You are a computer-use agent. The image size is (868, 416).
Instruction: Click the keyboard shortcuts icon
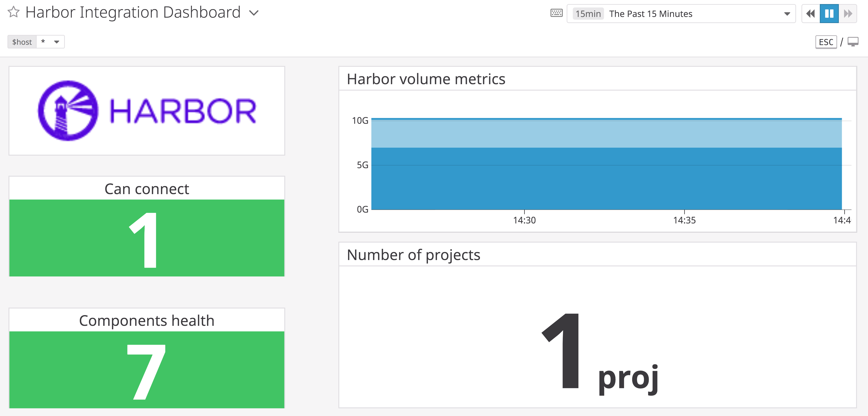pyautogui.click(x=556, y=13)
